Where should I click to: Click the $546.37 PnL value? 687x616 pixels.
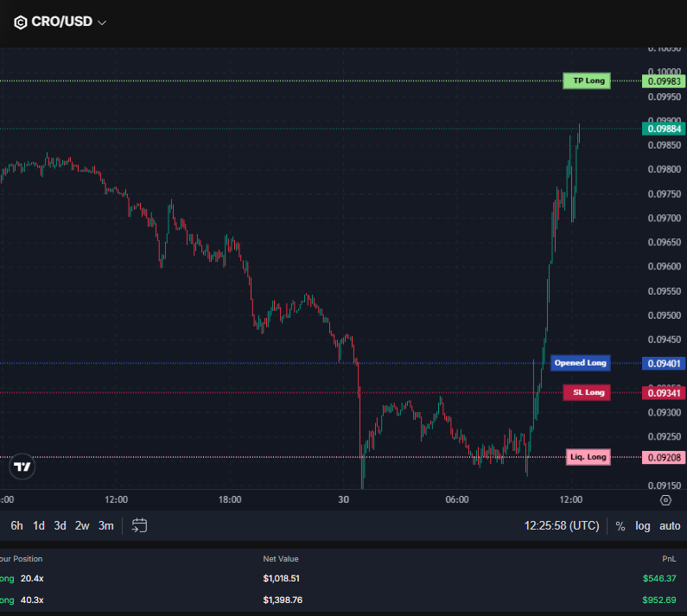tap(659, 578)
